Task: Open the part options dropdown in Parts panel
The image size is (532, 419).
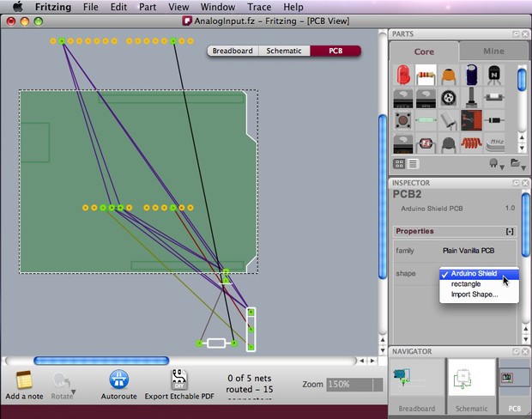Action: (497, 164)
